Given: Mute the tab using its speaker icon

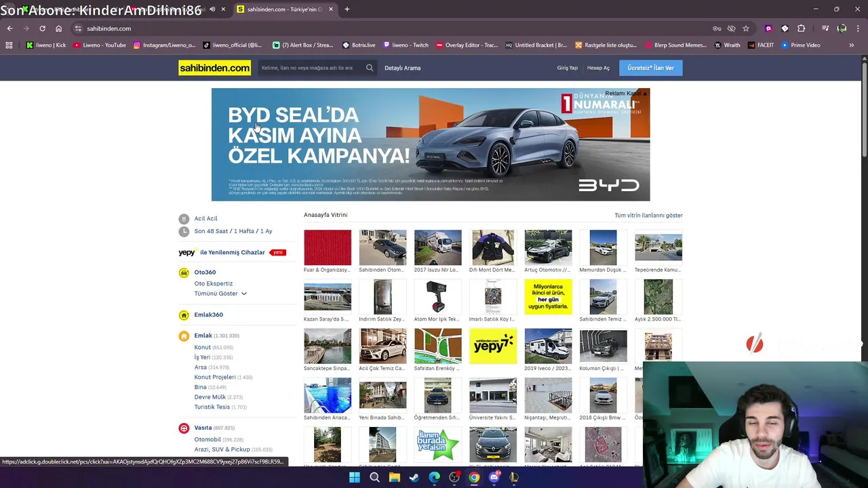Looking at the screenshot, I should (x=212, y=9).
